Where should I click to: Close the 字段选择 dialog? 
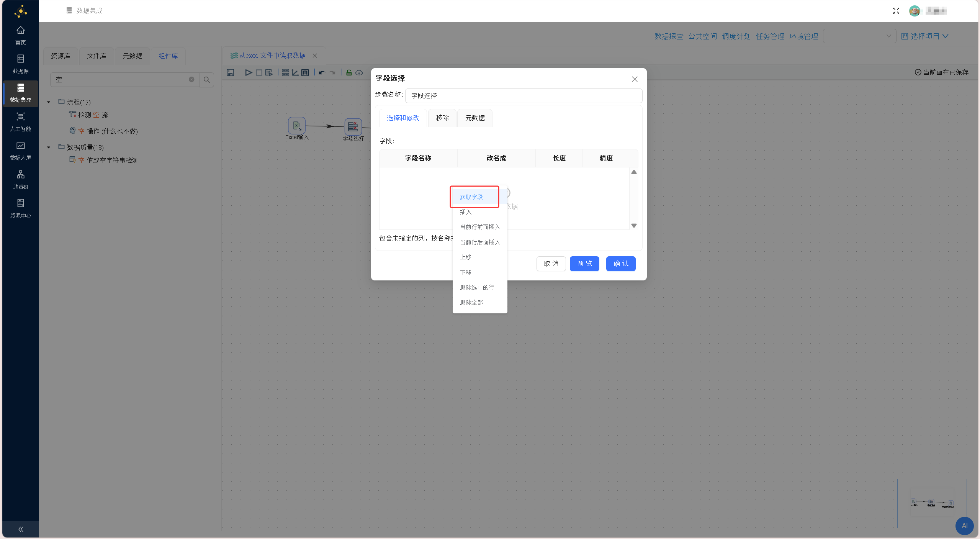[634, 79]
